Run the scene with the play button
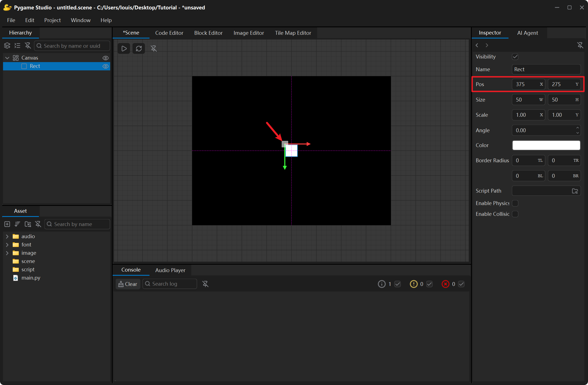This screenshot has height=385, width=588. pos(124,49)
